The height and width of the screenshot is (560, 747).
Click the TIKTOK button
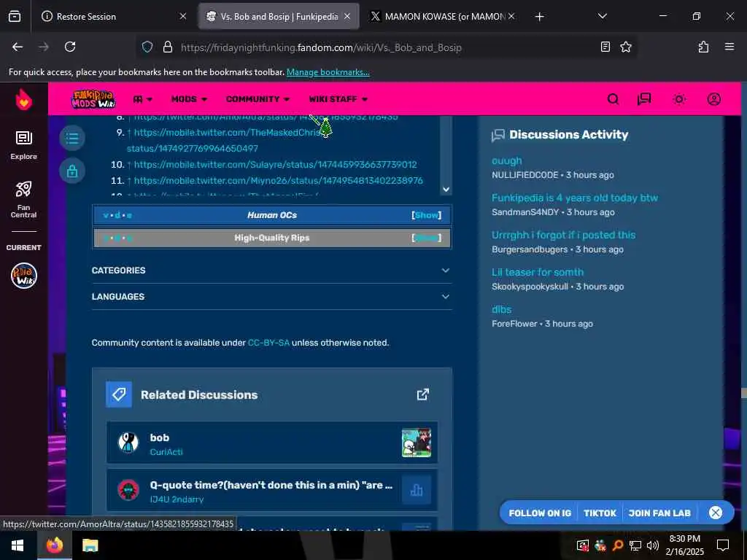pos(600,513)
